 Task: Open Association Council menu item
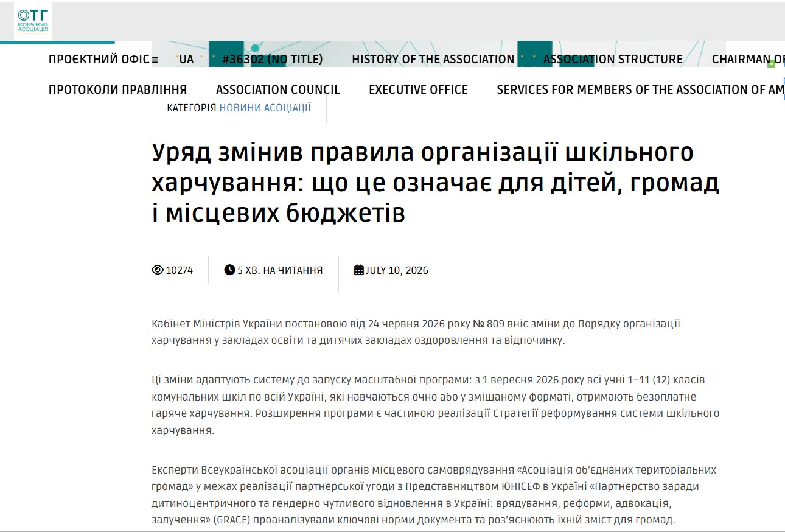(278, 90)
